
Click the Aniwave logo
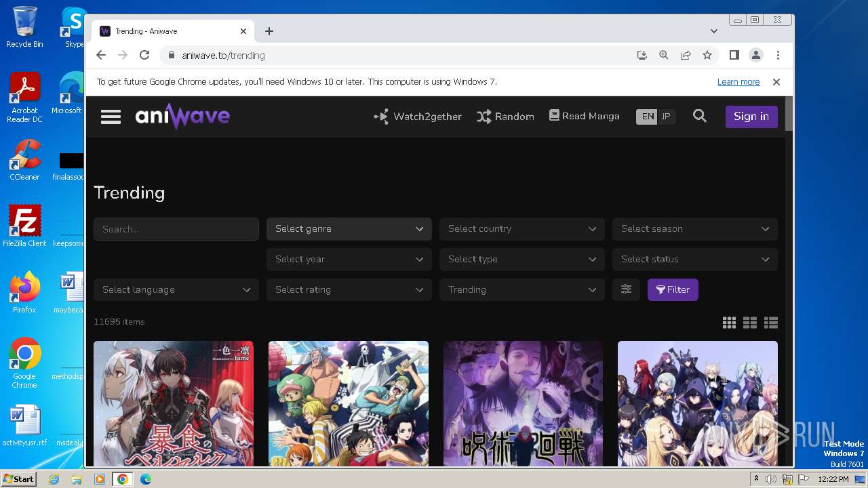182,117
